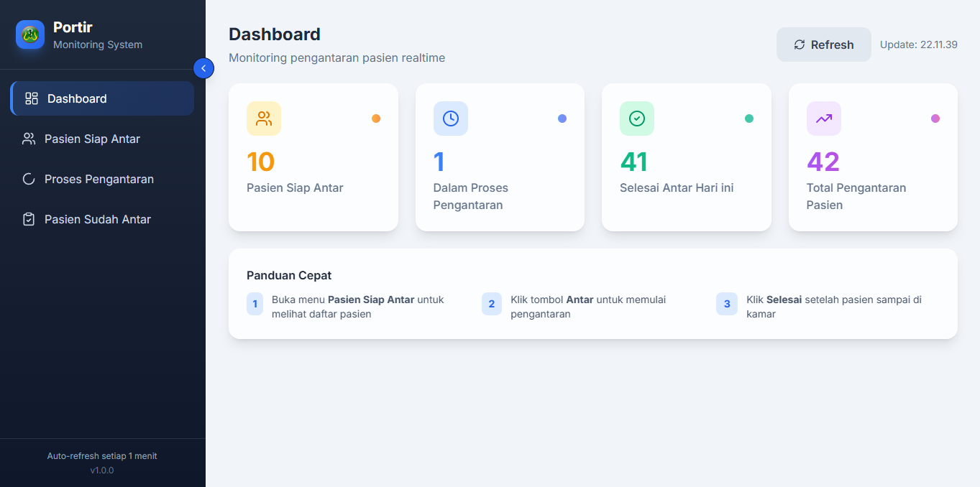Click the 'Klik Selesai setelah pasien sampai' guide text
The image size is (980, 487).
click(x=834, y=307)
